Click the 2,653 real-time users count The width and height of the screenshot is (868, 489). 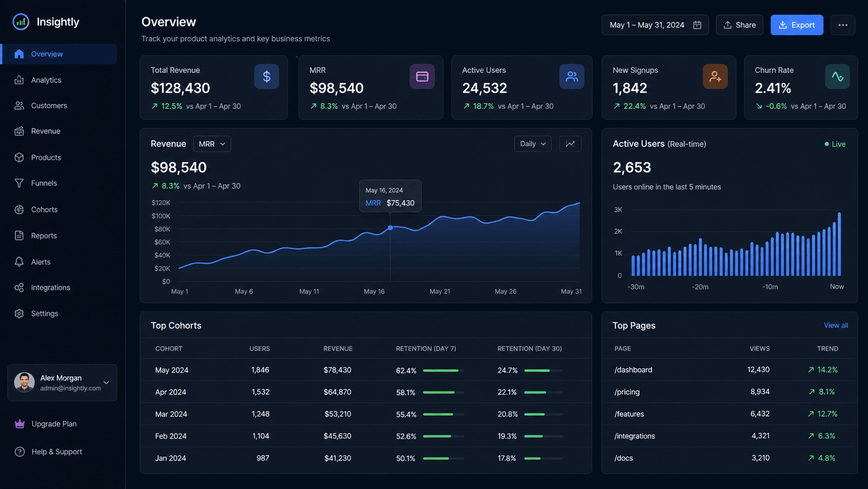pyautogui.click(x=632, y=167)
